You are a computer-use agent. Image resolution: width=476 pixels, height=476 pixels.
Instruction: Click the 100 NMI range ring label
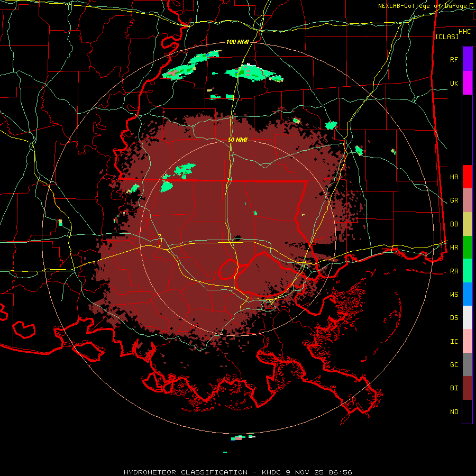click(x=237, y=42)
